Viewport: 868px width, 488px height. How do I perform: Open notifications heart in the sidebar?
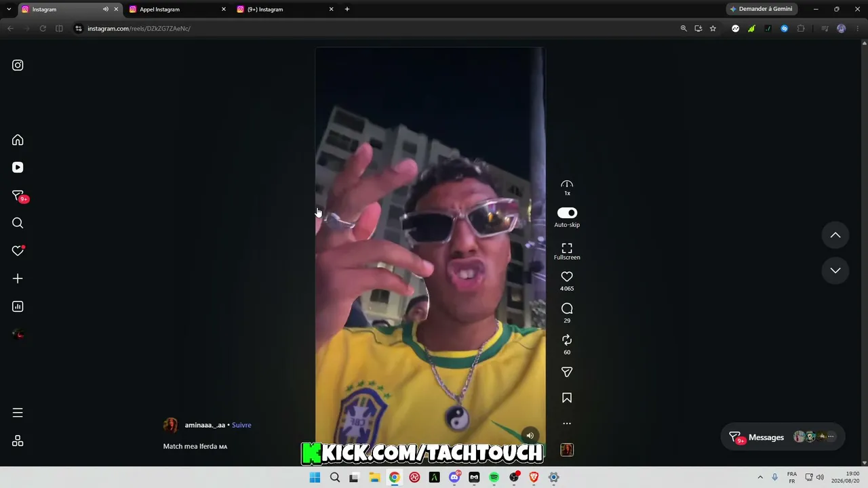(x=18, y=251)
